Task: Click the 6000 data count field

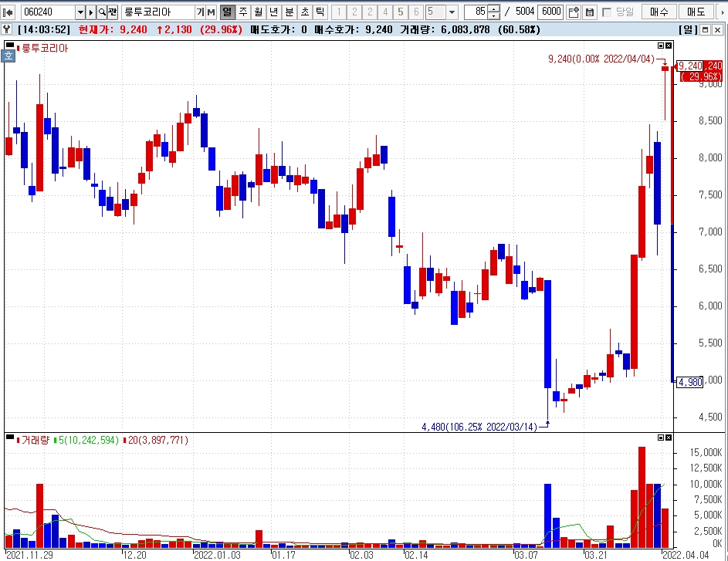Action: [550, 12]
